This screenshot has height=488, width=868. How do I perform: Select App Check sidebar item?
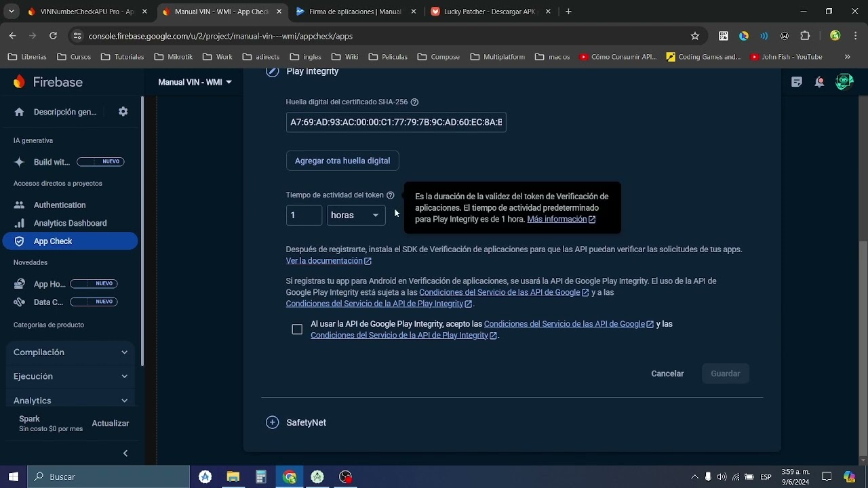pos(71,241)
